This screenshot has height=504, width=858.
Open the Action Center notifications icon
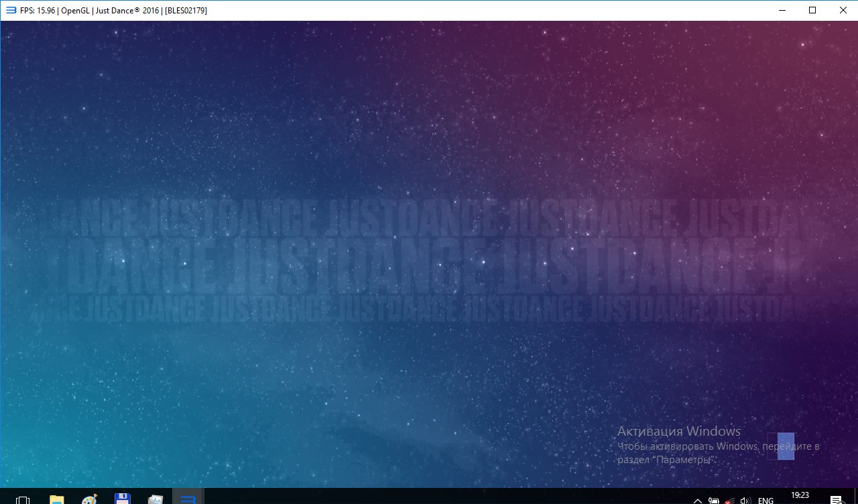[836, 500]
